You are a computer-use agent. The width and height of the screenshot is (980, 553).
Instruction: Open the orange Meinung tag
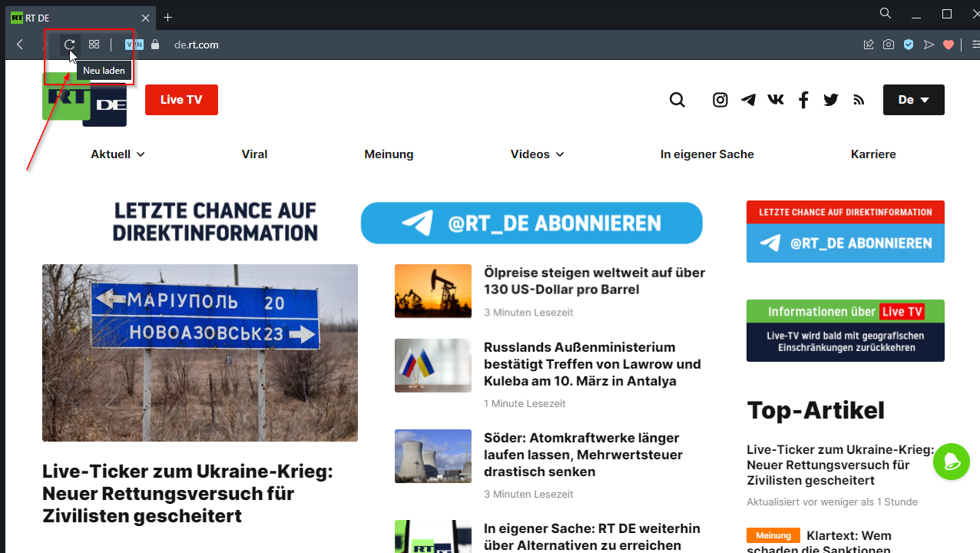click(773, 535)
